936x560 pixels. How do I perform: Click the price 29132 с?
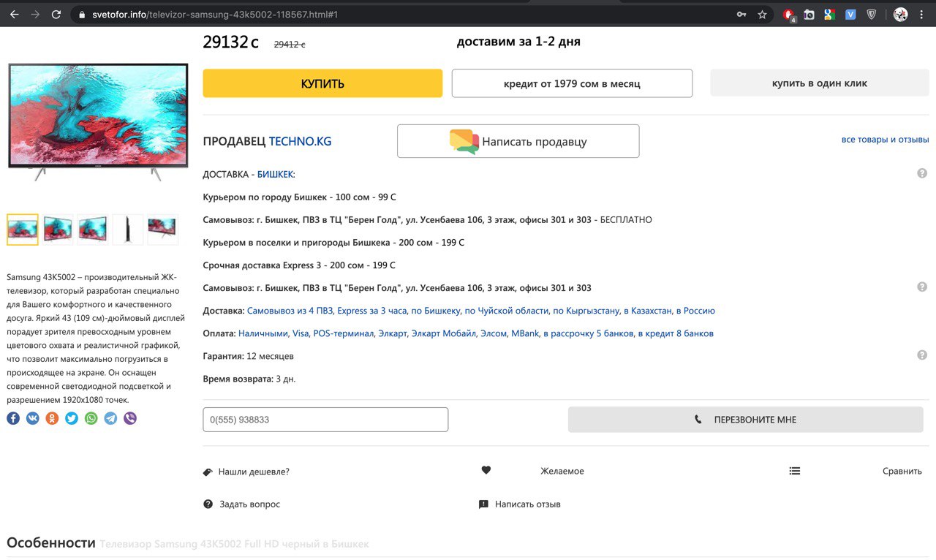pos(230,42)
